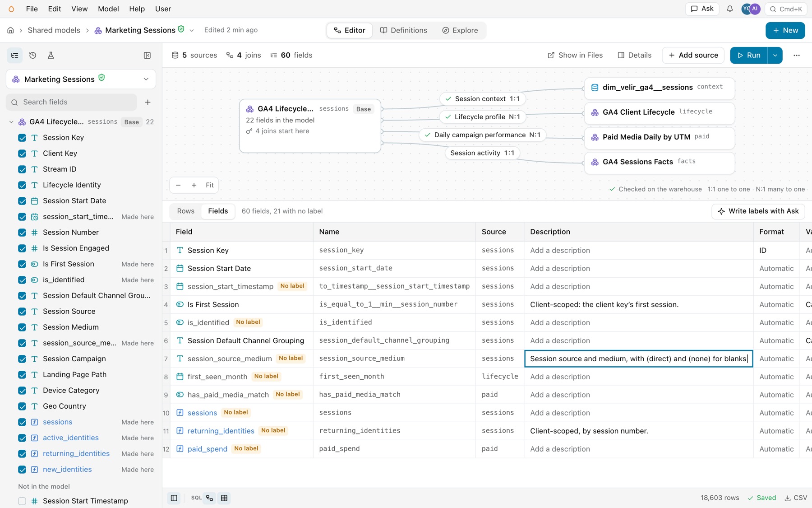Screen dimensions: 812x508
Task: Switch to diagram view in footer
Action: tap(210, 498)
